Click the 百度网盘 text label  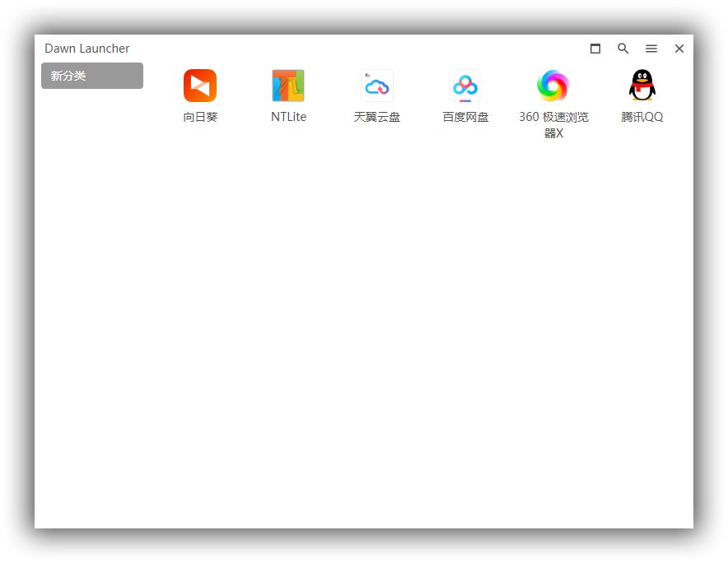click(465, 117)
